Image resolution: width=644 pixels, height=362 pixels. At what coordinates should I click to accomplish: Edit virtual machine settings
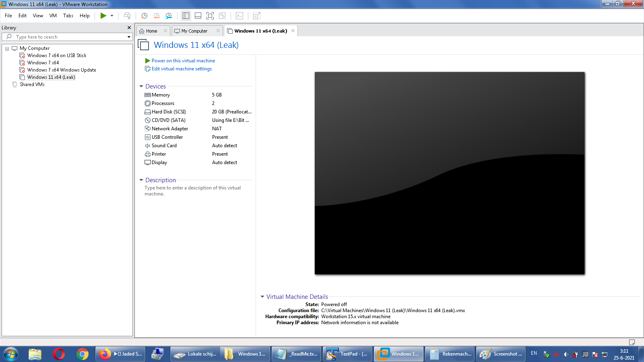click(182, 69)
